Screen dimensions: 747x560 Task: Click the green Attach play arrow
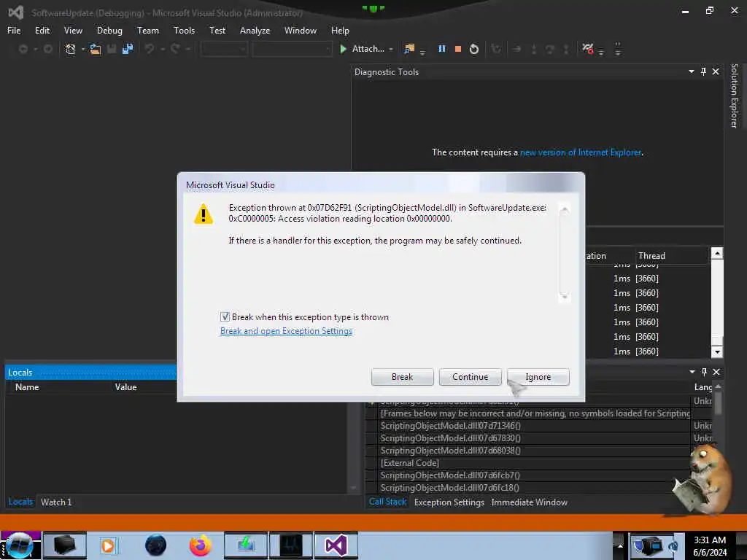click(343, 49)
